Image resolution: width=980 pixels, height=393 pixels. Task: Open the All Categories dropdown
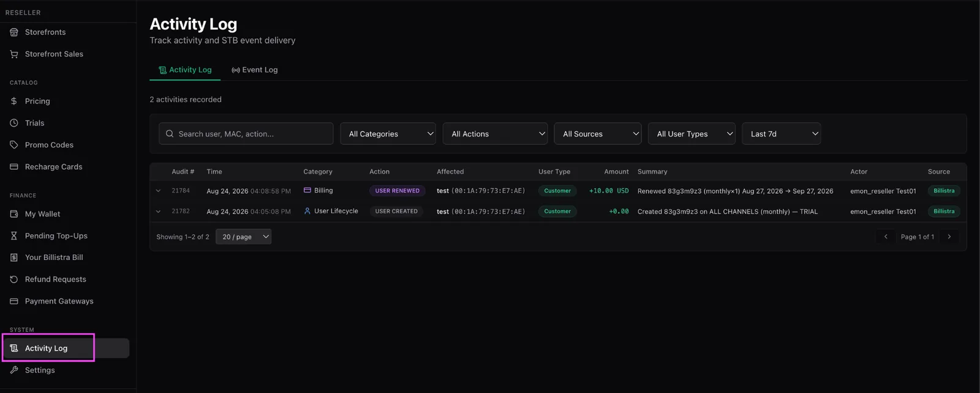388,134
